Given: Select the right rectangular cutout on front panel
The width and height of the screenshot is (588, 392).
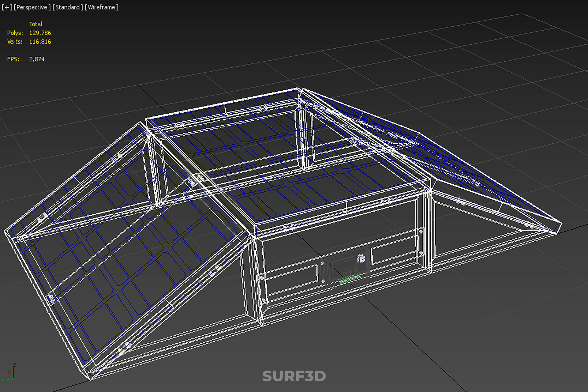Looking at the screenshot, I should [394, 251].
